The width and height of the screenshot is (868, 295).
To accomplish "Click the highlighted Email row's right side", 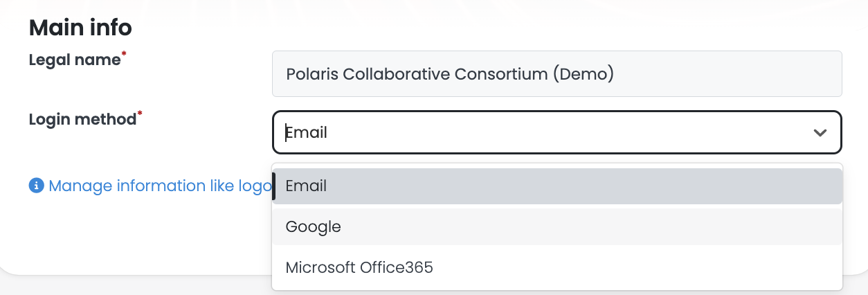I will tap(761, 186).
